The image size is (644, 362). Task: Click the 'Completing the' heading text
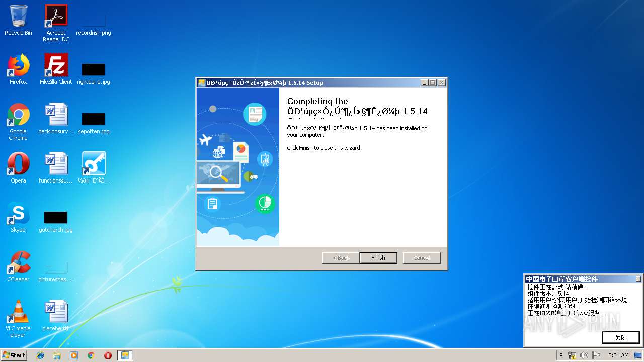tap(317, 101)
